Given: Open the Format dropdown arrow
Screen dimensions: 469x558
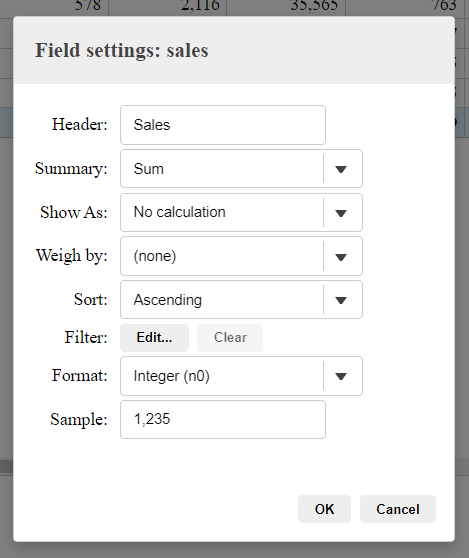Looking at the screenshot, I should (x=341, y=376).
